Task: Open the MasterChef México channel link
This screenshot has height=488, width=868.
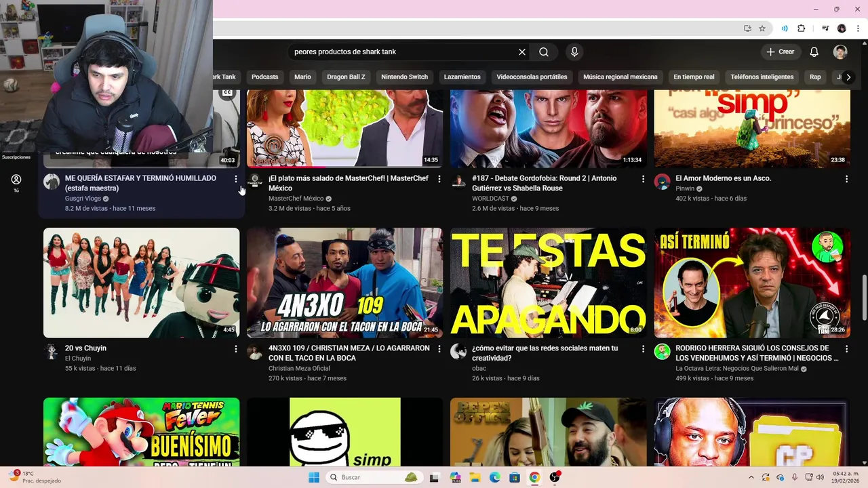Action: point(296,199)
